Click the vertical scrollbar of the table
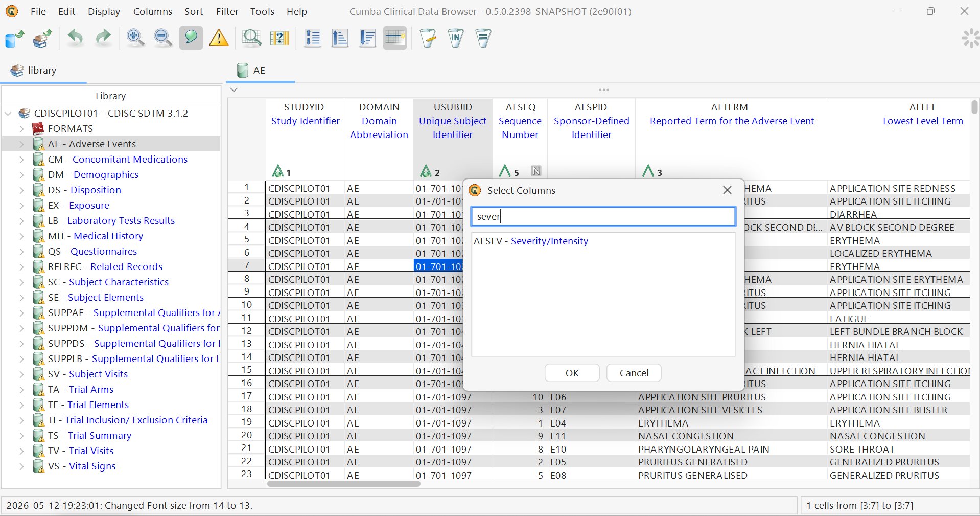Viewport: 980px width, 516px height. [974, 107]
